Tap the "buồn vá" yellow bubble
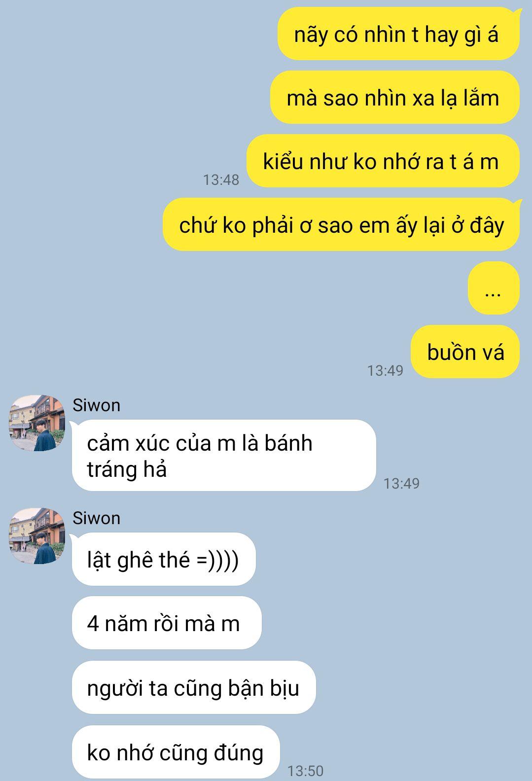Screen dimensions: 532x781 click(x=465, y=352)
